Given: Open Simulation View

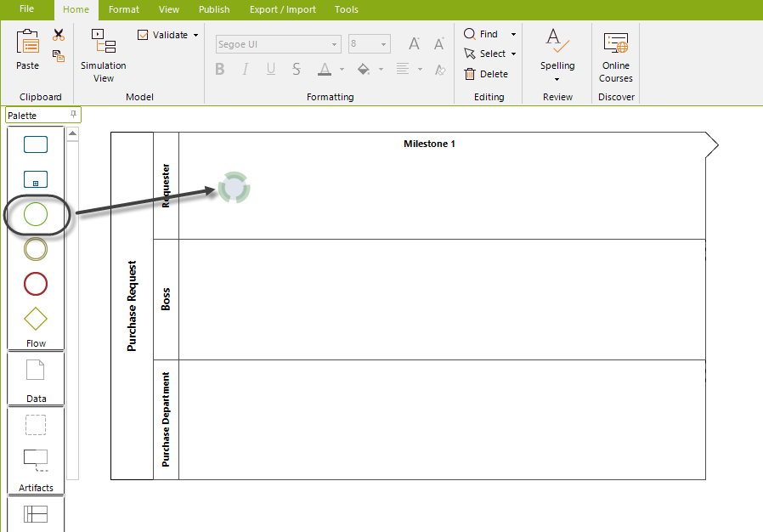Looking at the screenshot, I should (103, 55).
